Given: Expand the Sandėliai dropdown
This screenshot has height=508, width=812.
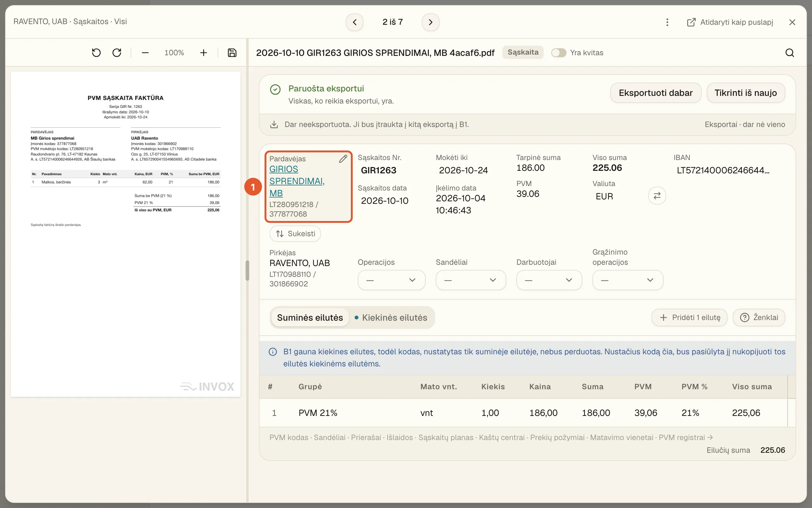Looking at the screenshot, I should coord(470,280).
